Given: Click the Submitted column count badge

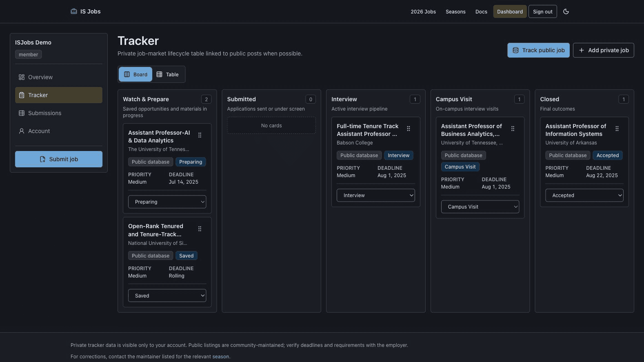Looking at the screenshot, I should [x=311, y=99].
